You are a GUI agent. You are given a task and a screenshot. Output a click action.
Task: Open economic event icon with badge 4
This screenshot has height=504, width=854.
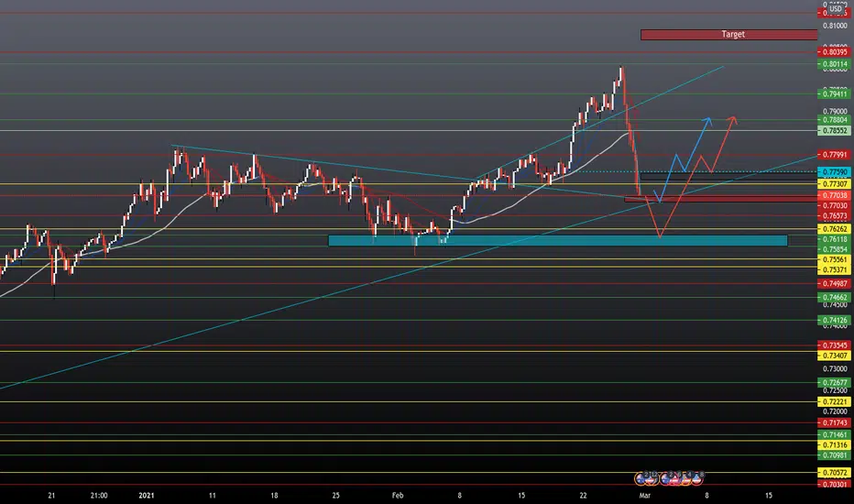(x=685, y=479)
